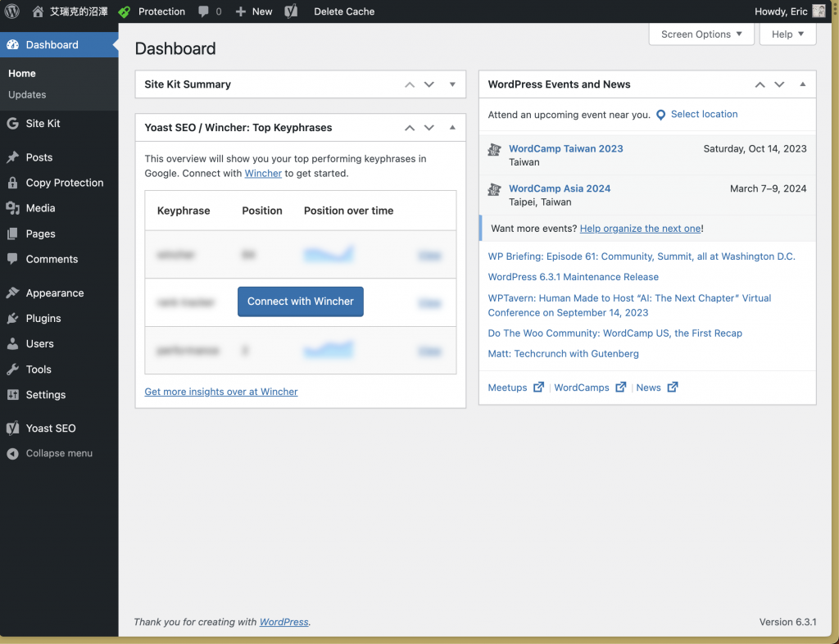Click the Settings sliders icon

point(13,395)
